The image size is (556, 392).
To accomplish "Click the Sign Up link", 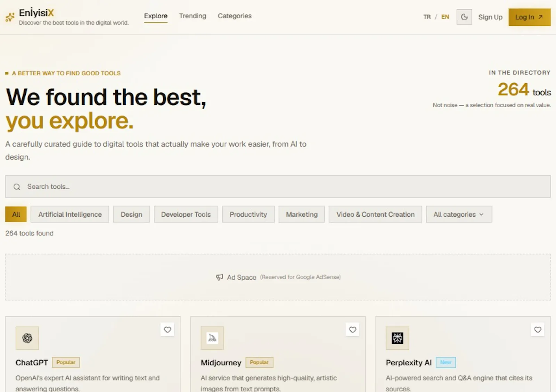I will point(490,17).
